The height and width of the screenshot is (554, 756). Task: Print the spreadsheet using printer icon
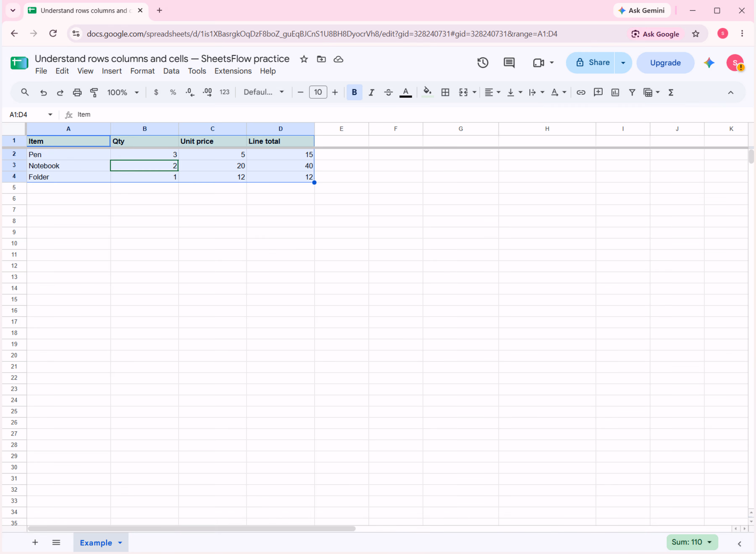pos(77,92)
